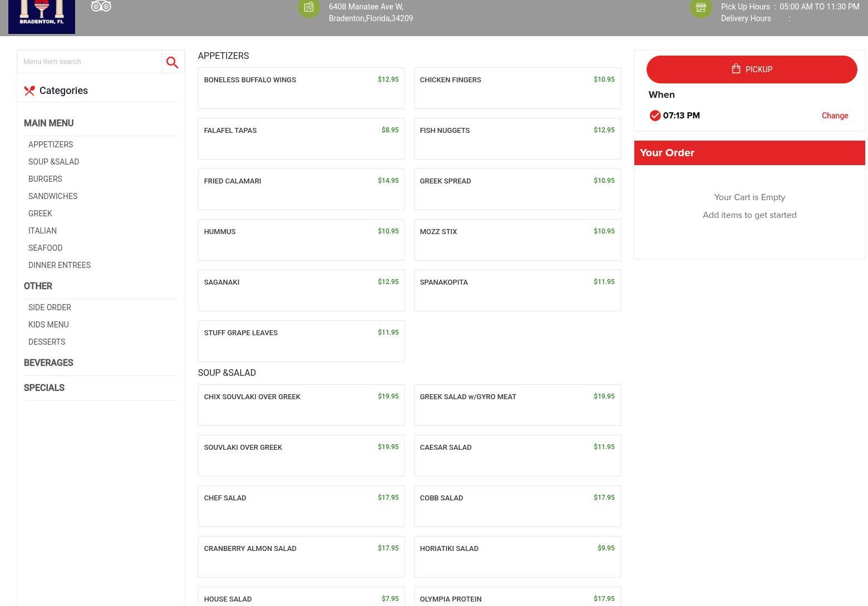Focus the Menu item search field
The width and height of the screenshot is (868, 606).
90,62
